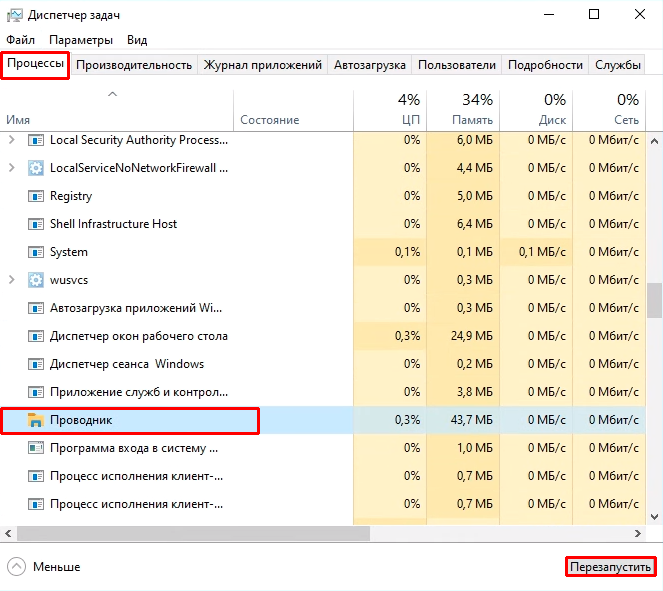The width and height of the screenshot is (663, 591).
Task: Click the vertical scrollbar down arrow
Action: click(655, 517)
